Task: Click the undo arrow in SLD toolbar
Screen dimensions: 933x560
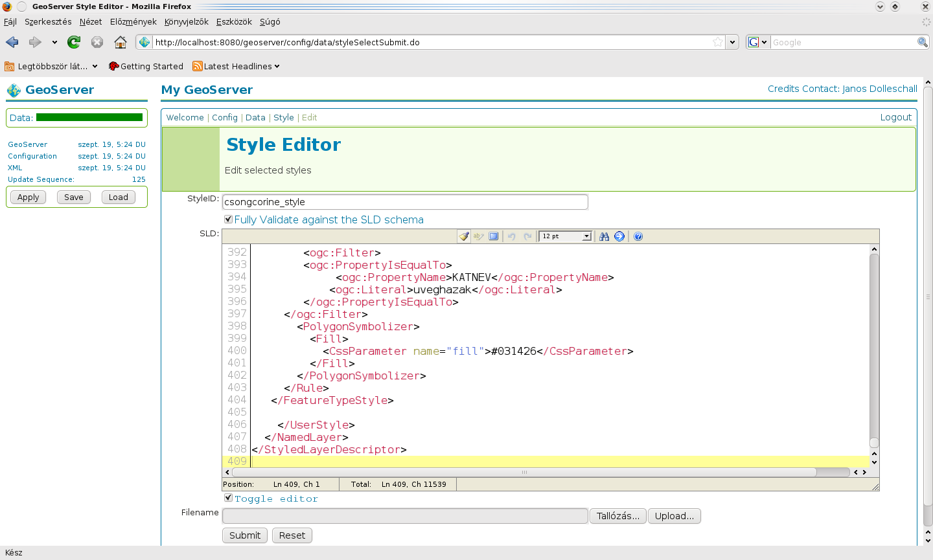Action: pos(512,236)
